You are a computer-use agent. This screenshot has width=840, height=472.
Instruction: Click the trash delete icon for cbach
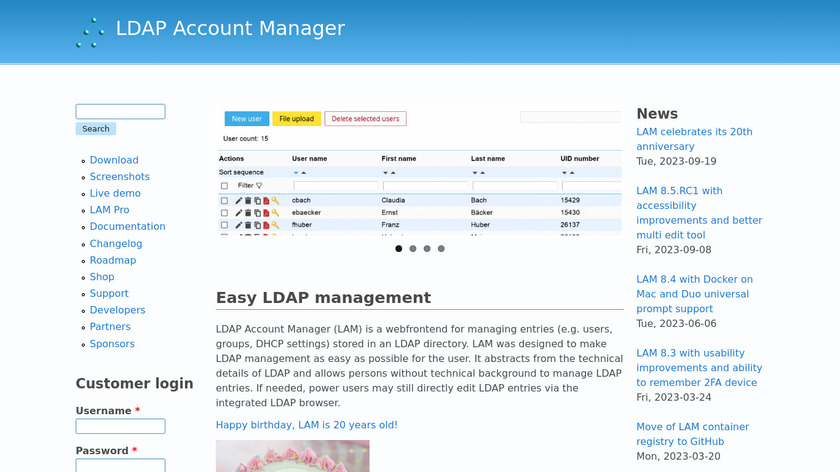tap(248, 200)
